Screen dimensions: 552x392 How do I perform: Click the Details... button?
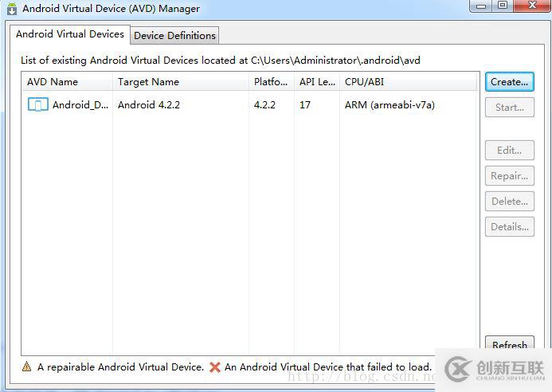click(510, 226)
